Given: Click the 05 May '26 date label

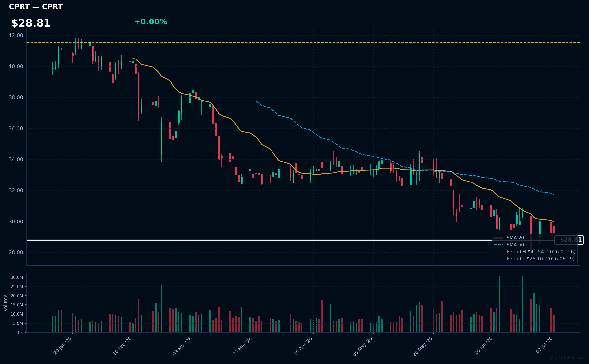Looking at the screenshot, I should pos(362,346).
